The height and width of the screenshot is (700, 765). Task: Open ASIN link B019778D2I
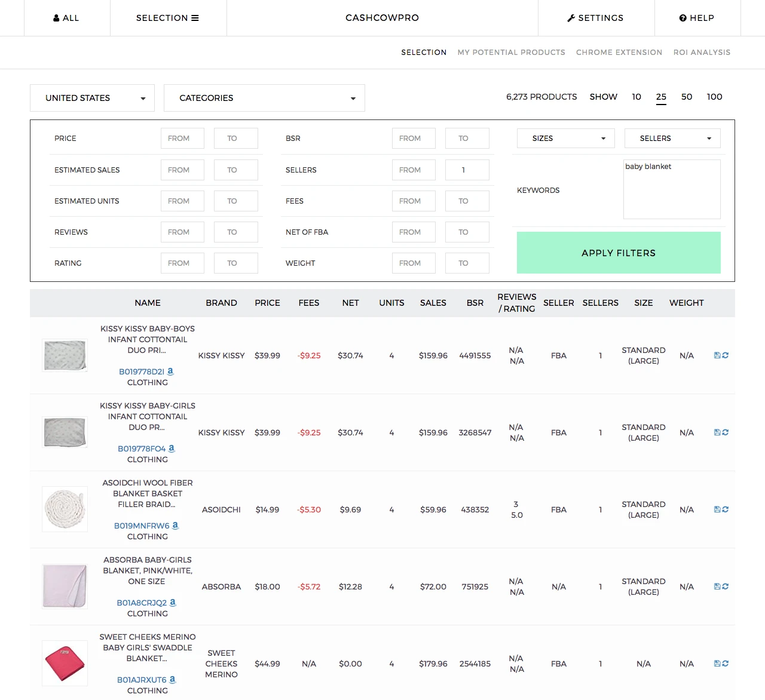tap(142, 372)
